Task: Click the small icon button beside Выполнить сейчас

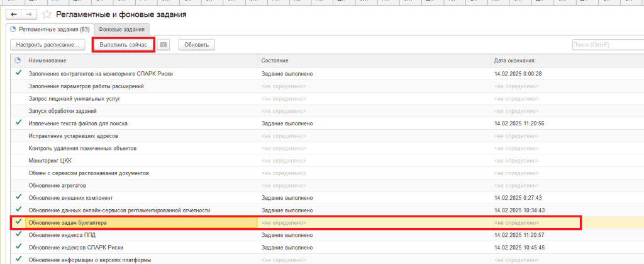Action: click(x=164, y=45)
